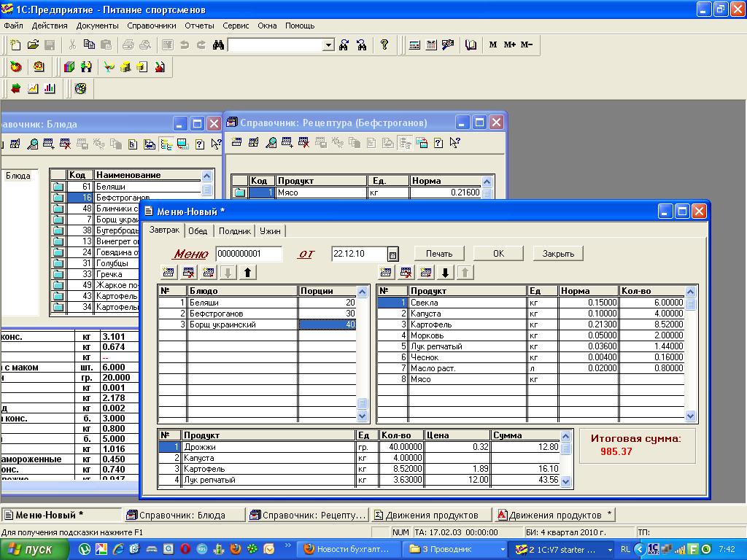Click the menu number field 0000000001

click(249, 254)
